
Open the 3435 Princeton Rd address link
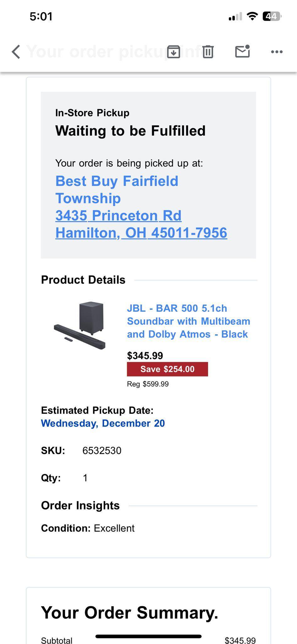(118, 216)
